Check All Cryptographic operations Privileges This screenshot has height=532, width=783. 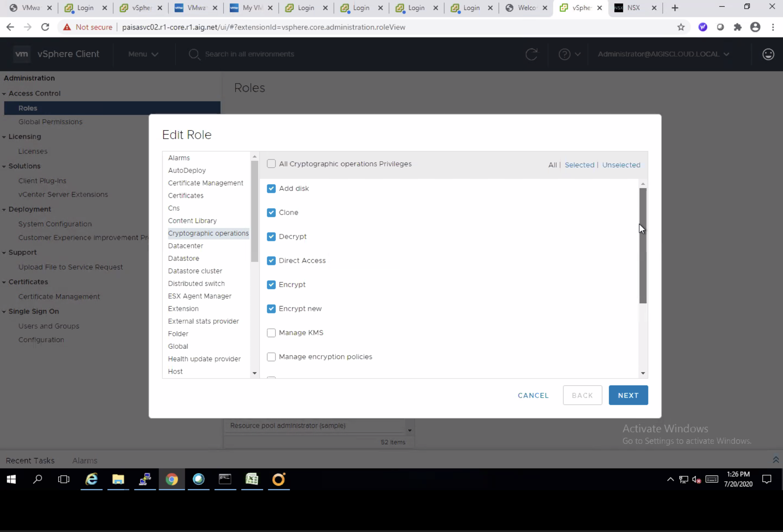pyautogui.click(x=271, y=164)
